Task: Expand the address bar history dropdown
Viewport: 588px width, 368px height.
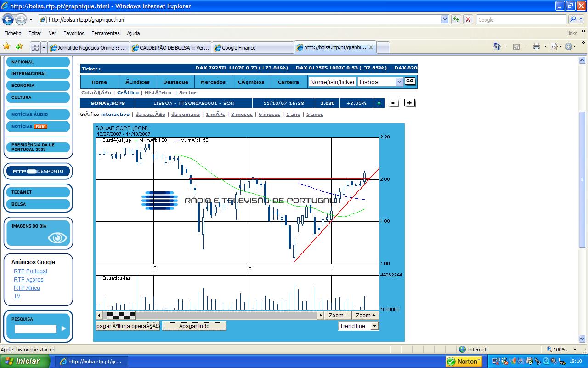Action: point(445,20)
